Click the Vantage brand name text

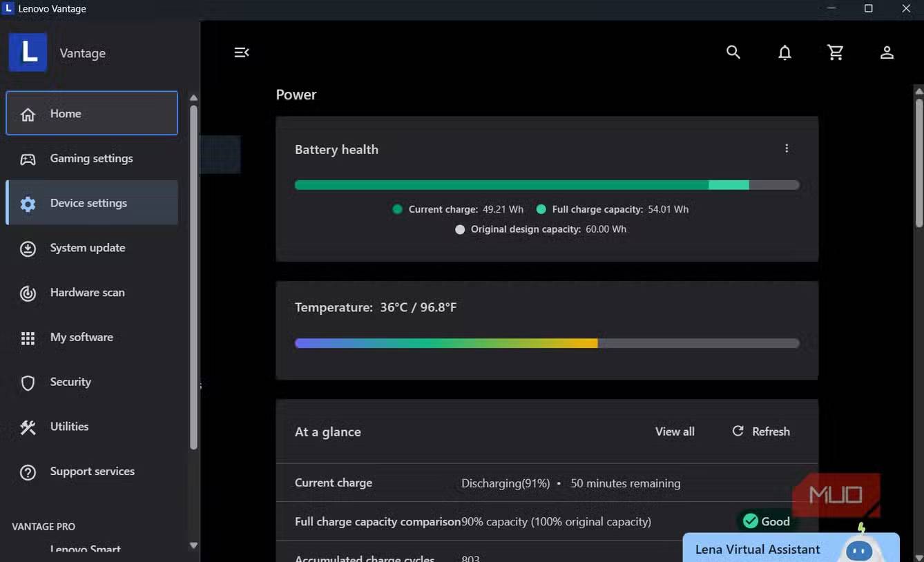pos(83,53)
